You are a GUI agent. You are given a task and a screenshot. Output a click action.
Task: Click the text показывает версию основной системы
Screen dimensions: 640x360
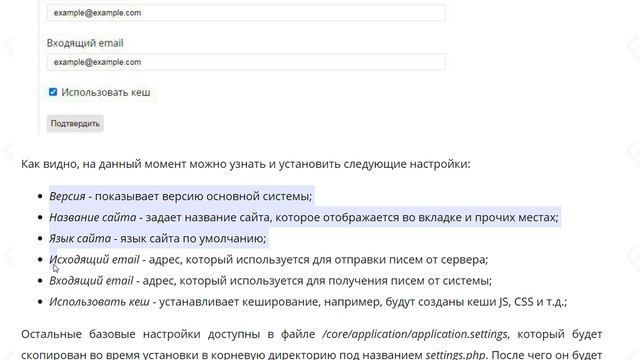pyautogui.click(x=202, y=196)
